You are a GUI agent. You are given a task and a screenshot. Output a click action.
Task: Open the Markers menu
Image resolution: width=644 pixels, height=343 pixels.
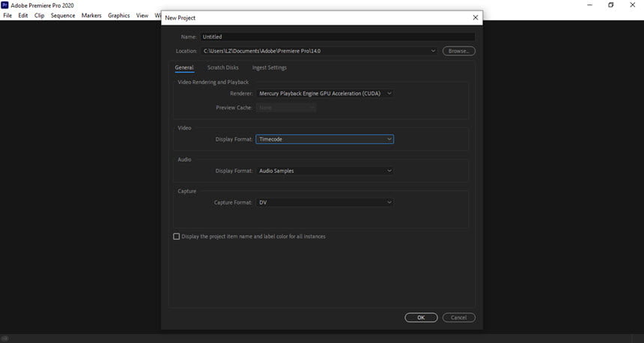tap(91, 15)
